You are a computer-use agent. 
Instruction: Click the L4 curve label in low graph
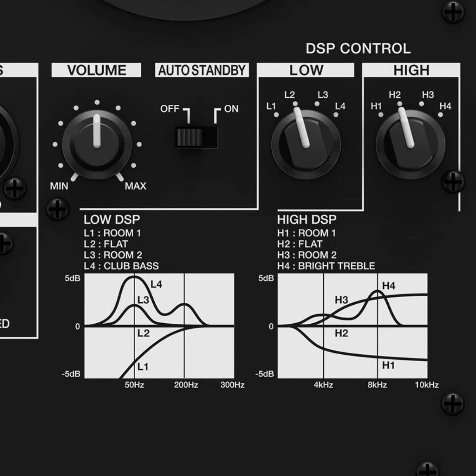(156, 284)
